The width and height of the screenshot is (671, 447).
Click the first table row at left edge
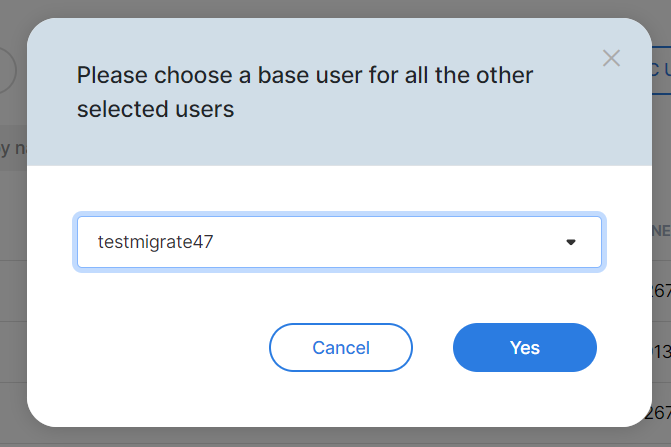[12, 291]
